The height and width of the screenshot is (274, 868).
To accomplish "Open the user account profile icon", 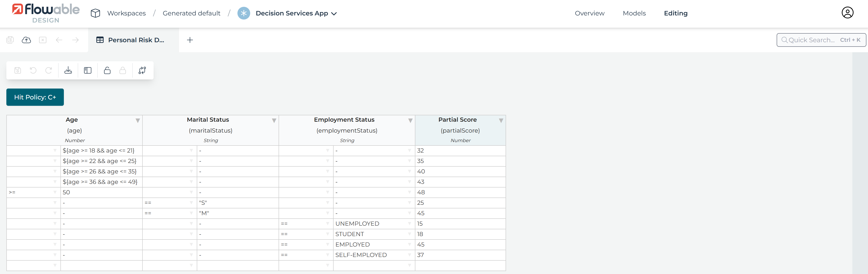I will (x=847, y=13).
